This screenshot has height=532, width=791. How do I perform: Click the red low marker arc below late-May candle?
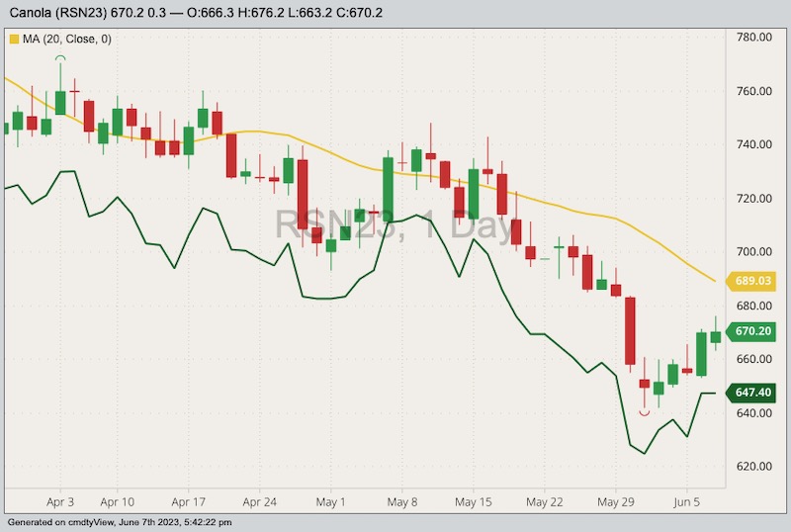[645, 413]
